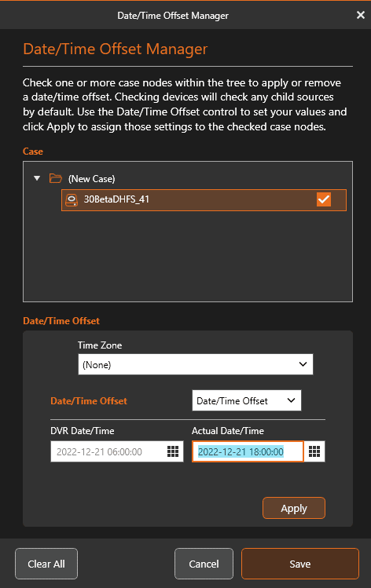Uncheck the 30BetaDHFS_41 checkbox
This screenshot has width=371, height=588.
[x=324, y=199]
